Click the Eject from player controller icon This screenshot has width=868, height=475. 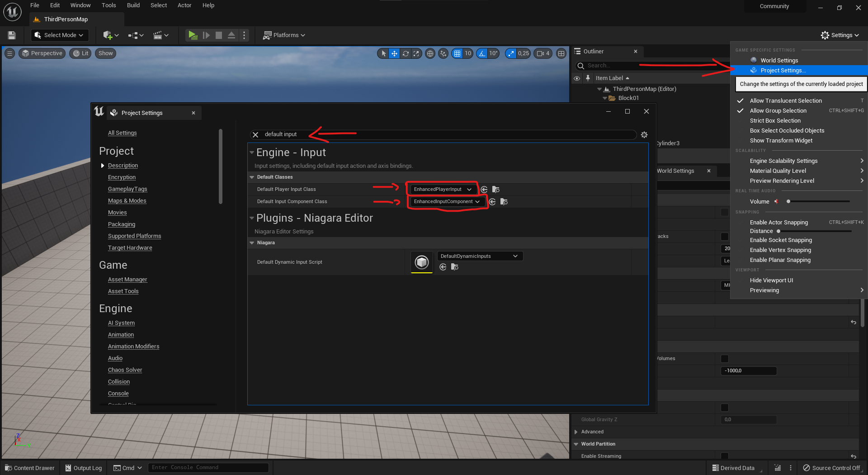tap(231, 35)
